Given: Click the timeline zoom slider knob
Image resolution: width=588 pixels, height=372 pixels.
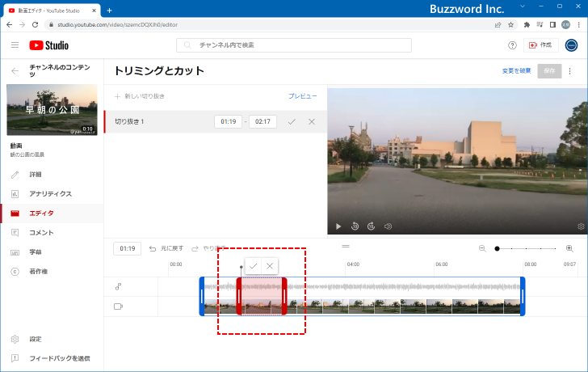Looking at the screenshot, I should pos(497,248).
